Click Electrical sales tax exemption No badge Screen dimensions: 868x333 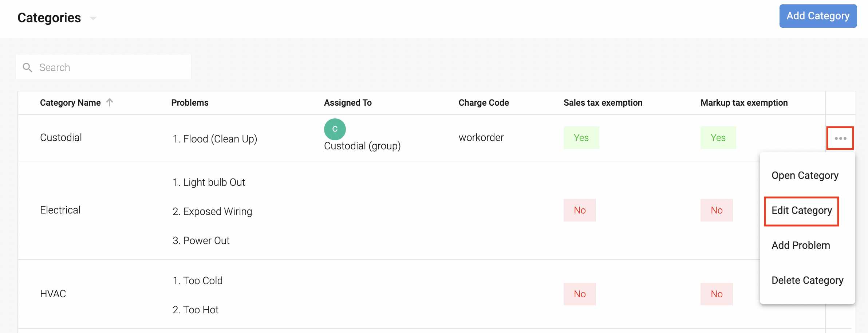click(x=580, y=210)
